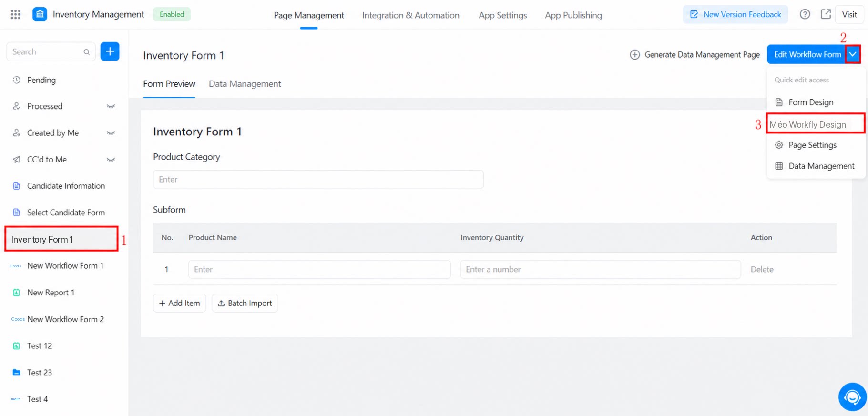Screen dimensions: 868x416
Task: Open the help question mark icon
Action: 805,14
